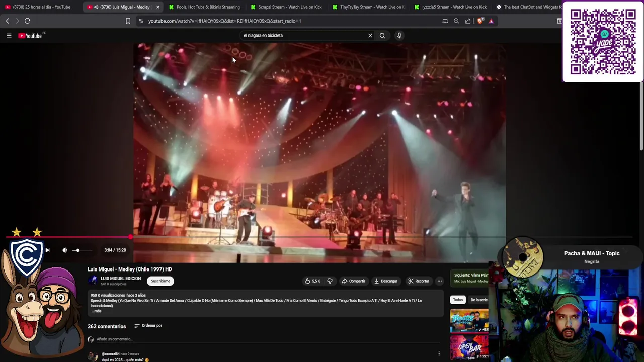The height and width of the screenshot is (362, 644).
Task: Open the Brave Rewards triangle icon
Action: tap(491, 21)
